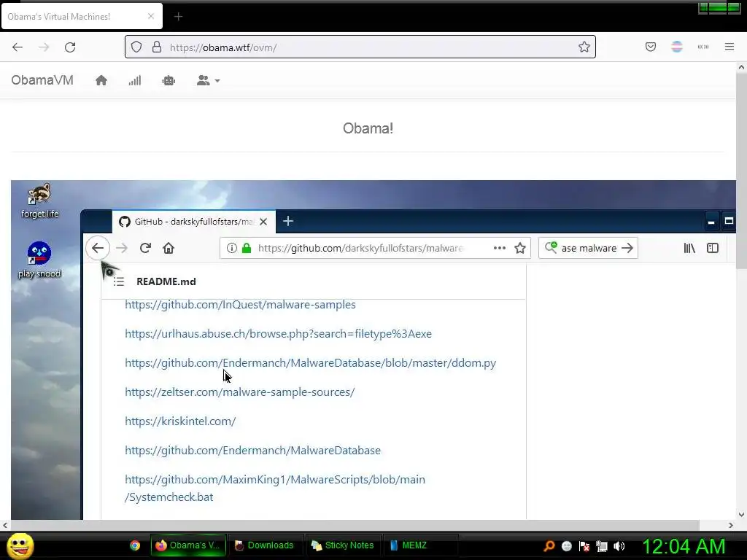Screen dimensions: 747x560
Task: Open the kriskintel.com link
Action: (x=180, y=421)
